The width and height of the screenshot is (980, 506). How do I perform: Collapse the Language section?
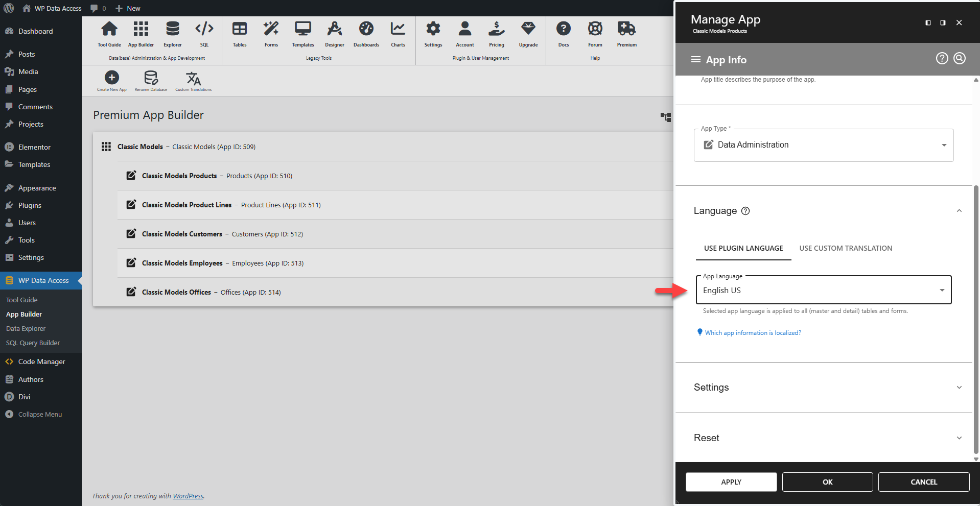[959, 211]
